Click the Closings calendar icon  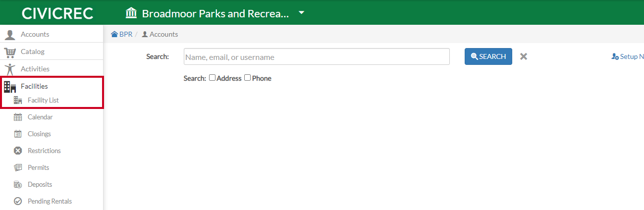[x=18, y=134]
